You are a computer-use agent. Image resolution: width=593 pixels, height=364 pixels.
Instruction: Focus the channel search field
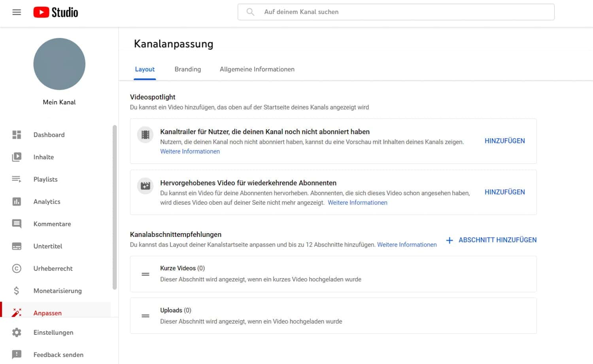click(x=396, y=12)
